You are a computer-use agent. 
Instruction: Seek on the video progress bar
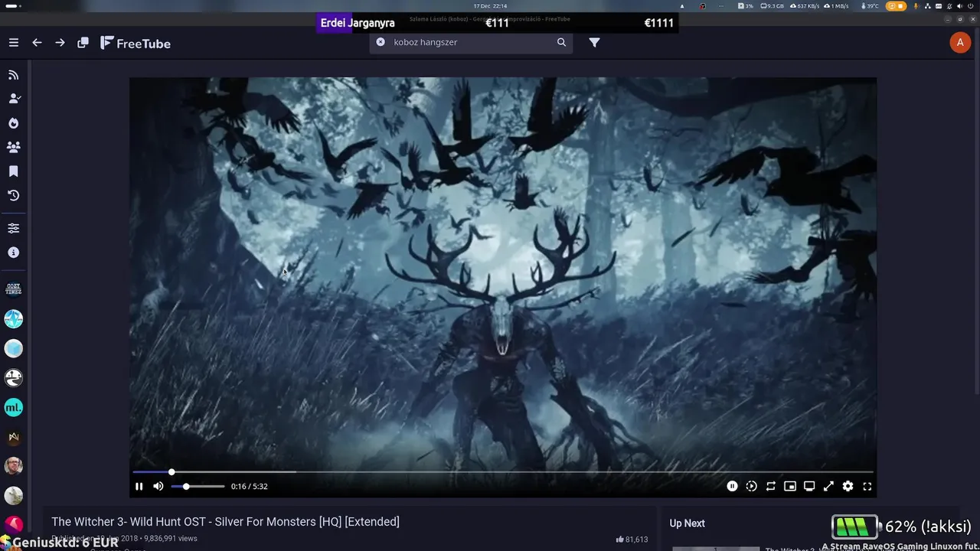pyautogui.click(x=503, y=472)
